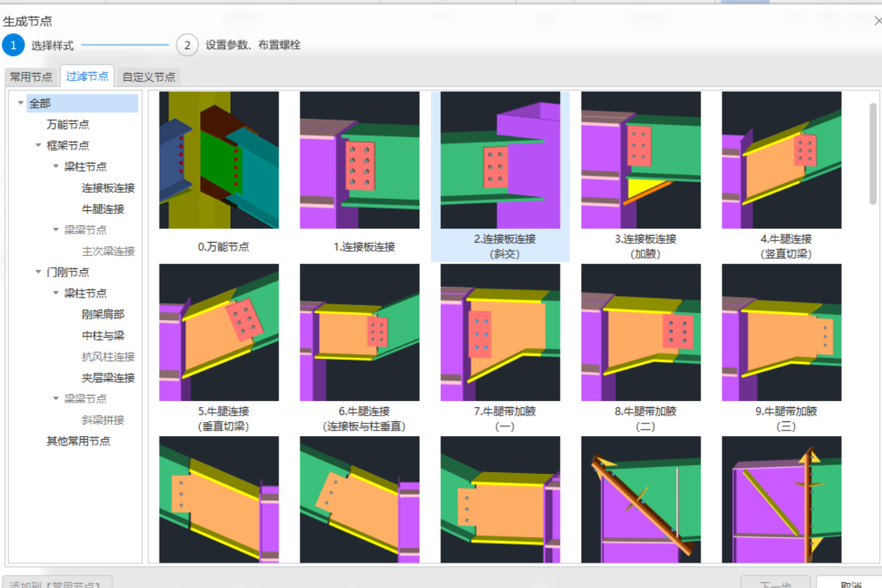Select the 4.牛腿连接(竖直切梁) thumbnail
This screenshot has width=882, height=588.
[781, 160]
